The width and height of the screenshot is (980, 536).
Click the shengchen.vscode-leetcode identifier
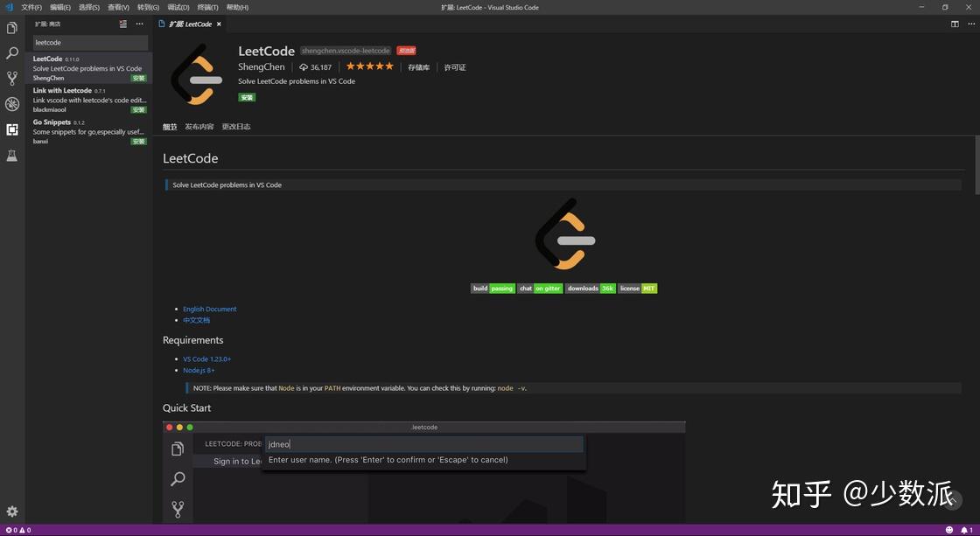tap(346, 51)
